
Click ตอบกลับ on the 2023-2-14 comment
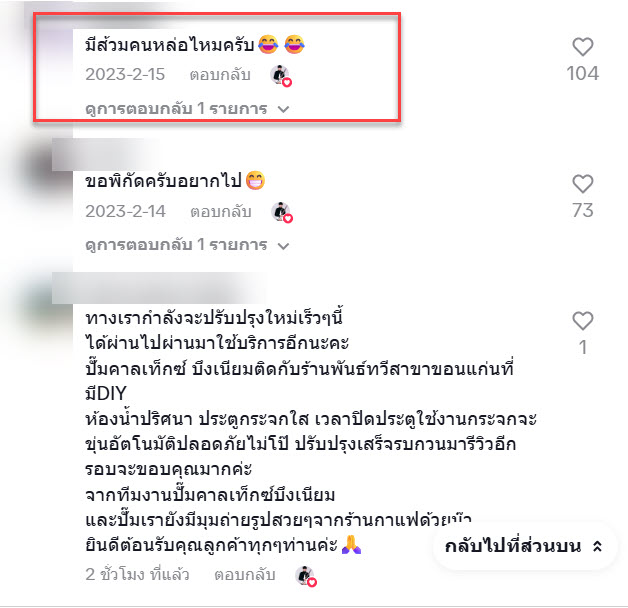[221, 211]
